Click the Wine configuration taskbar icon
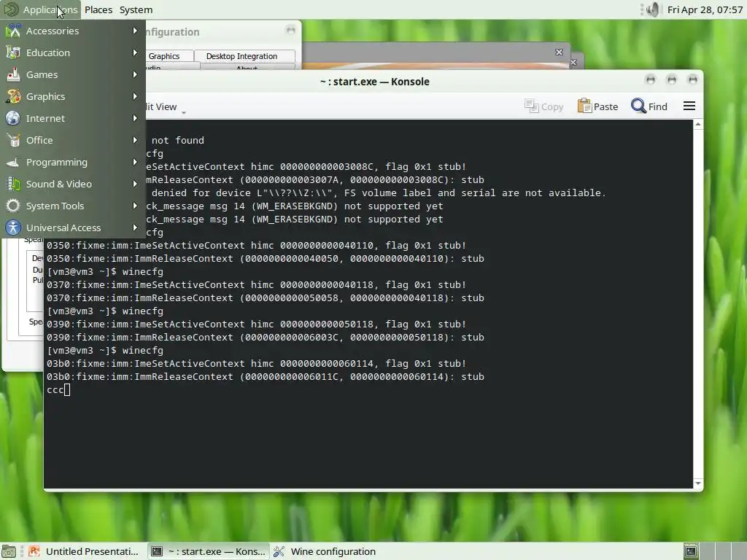The height and width of the screenshot is (560, 747). click(x=279, y=551)
